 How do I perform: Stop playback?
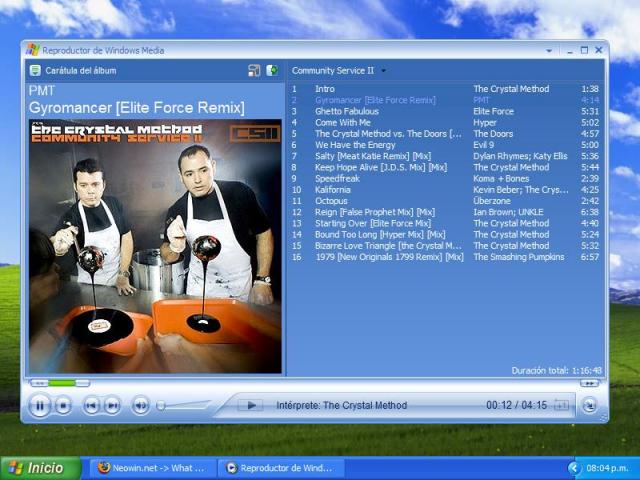coord(63,405)
